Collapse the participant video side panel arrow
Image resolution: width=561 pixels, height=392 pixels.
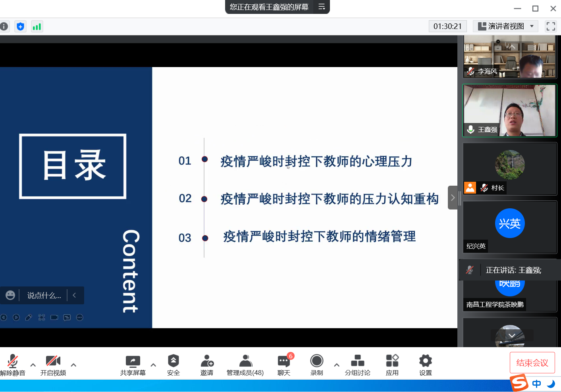pos(453,198)
